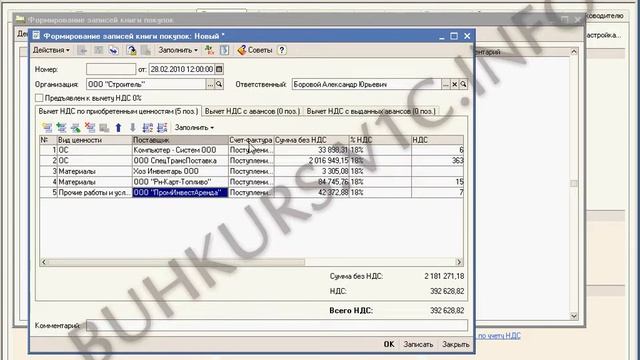This screenshot has height=360, width=640.
Task: Switch to Вычет НДС с выданных авансов tab
Action: [371, 111]
